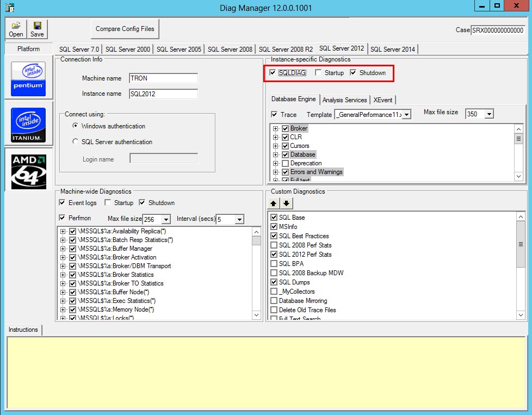532x415 pixels.
Task: Select the AMD64 platform icon
Action: click(28, 172)
